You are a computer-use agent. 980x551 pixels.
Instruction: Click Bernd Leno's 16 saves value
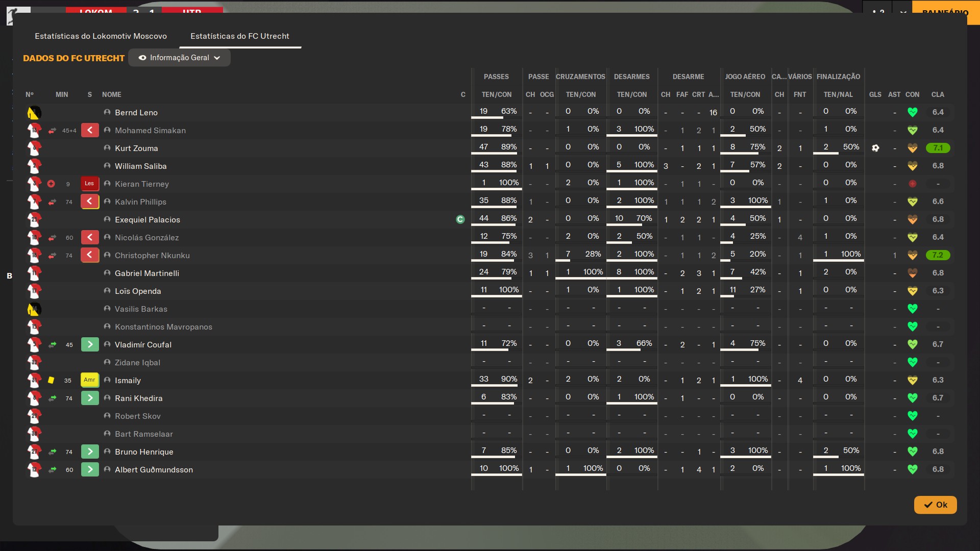click(x=713, y=112)
